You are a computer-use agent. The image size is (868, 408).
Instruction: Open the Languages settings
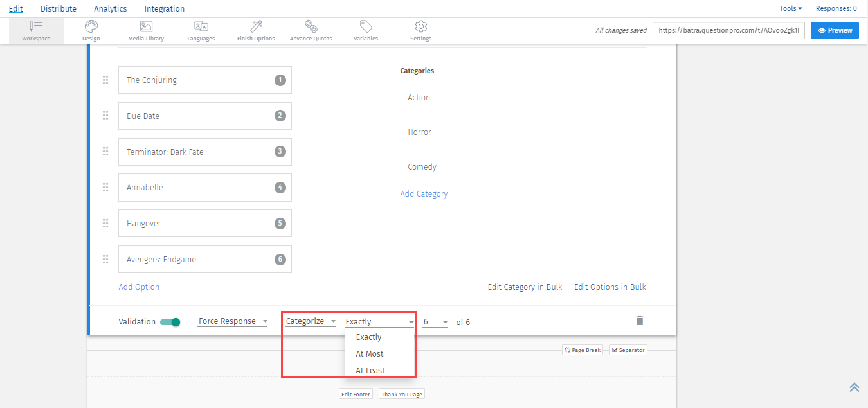[x=201, y=30]
